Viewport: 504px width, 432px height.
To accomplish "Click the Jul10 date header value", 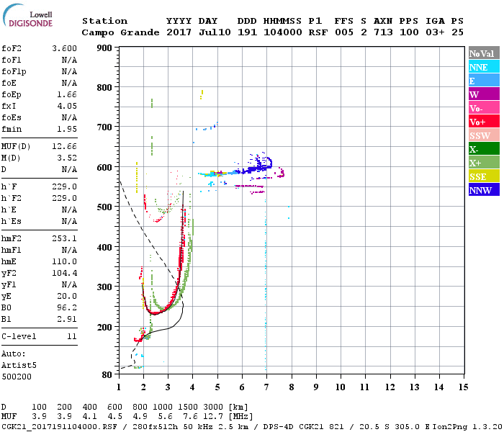I will 215,32.
